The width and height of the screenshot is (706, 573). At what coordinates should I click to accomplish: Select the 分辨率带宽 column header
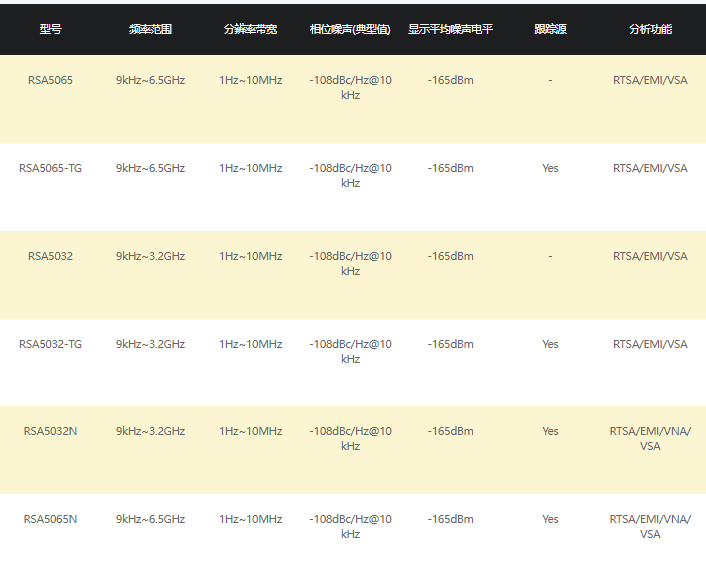point(250,29)
